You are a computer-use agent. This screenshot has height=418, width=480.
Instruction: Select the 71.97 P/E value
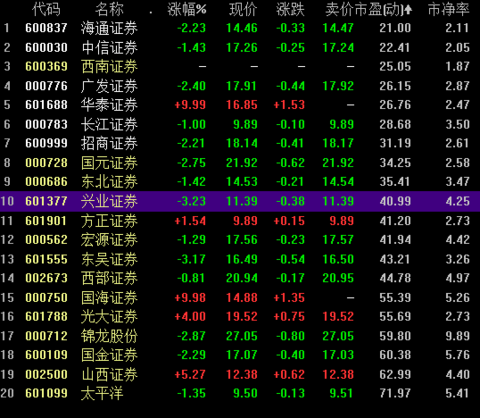click(395, 393)
